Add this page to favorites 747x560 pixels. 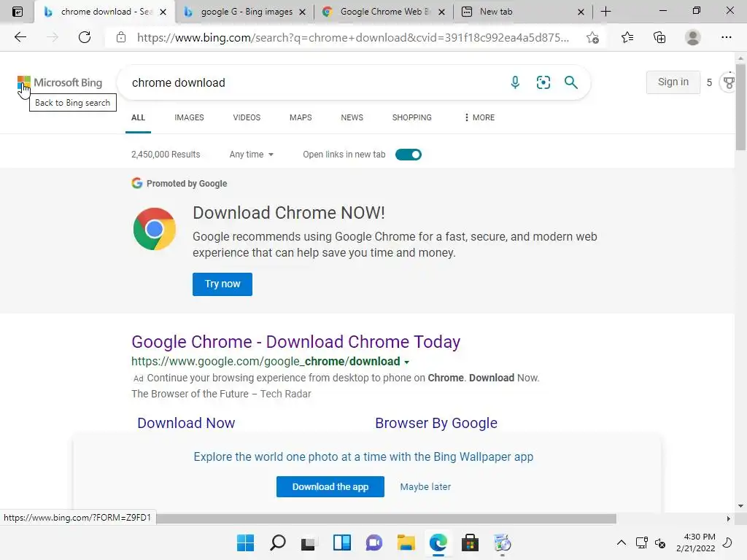(x=592, y=37)
